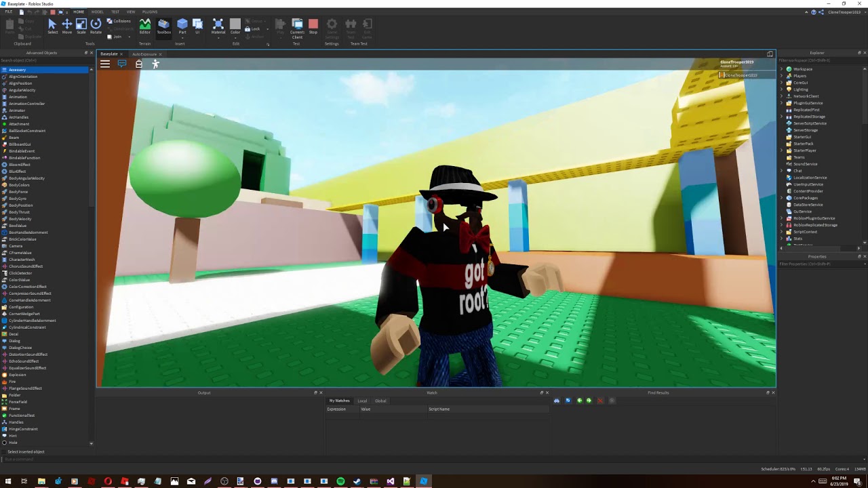
Task: Open the in-game chat bubble icon
Action: [122, 64]
